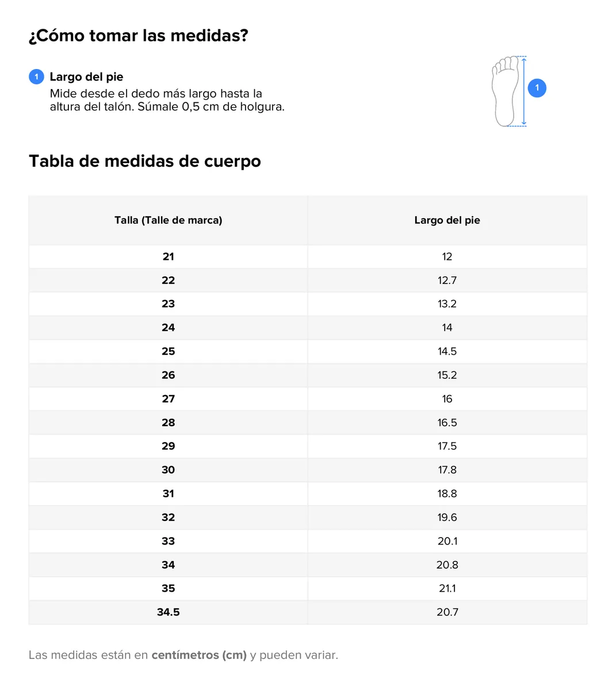Click the Tabla de medidas de cuerpo heading
This screenshot has width=616, height=690.
[145, 161]
